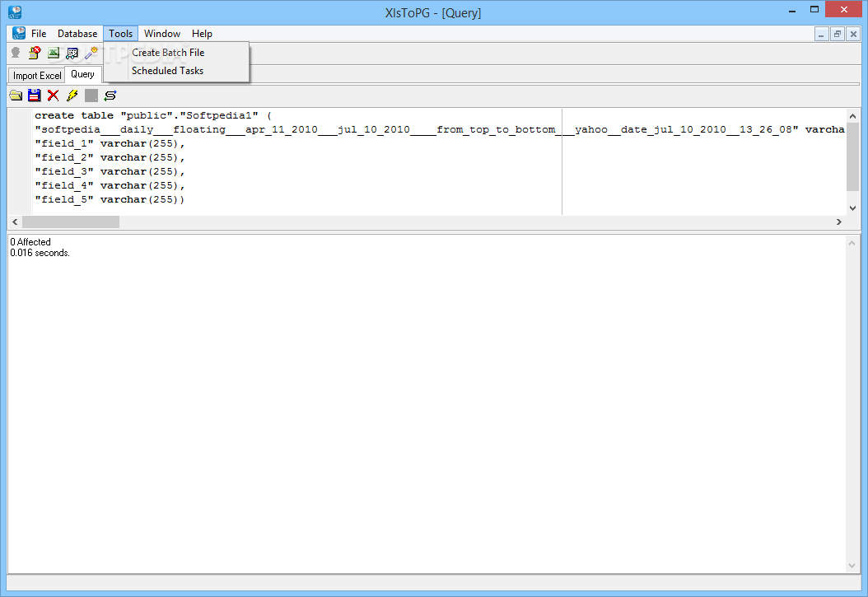The height and width of the screenshot is (597, 868).
Task: Click the horizontal scrollbar right arrow
Action: pos(838,222)
